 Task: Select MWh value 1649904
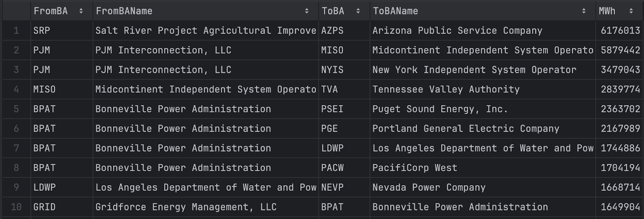tap(620, 207)
